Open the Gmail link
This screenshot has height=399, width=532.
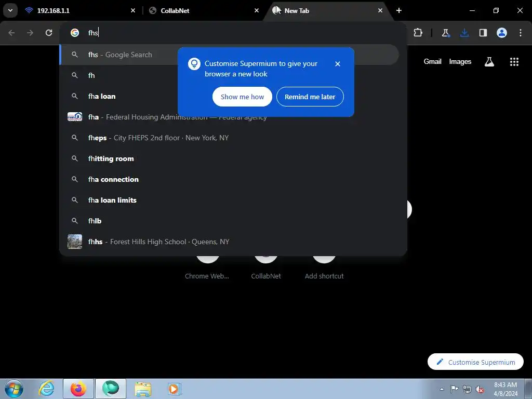point(432,61)
